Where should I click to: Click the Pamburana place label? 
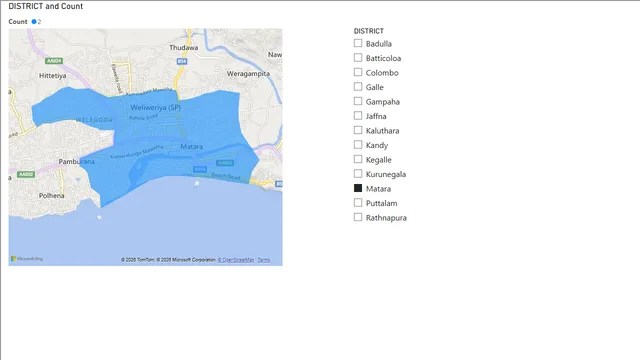(x=76, y=162)
